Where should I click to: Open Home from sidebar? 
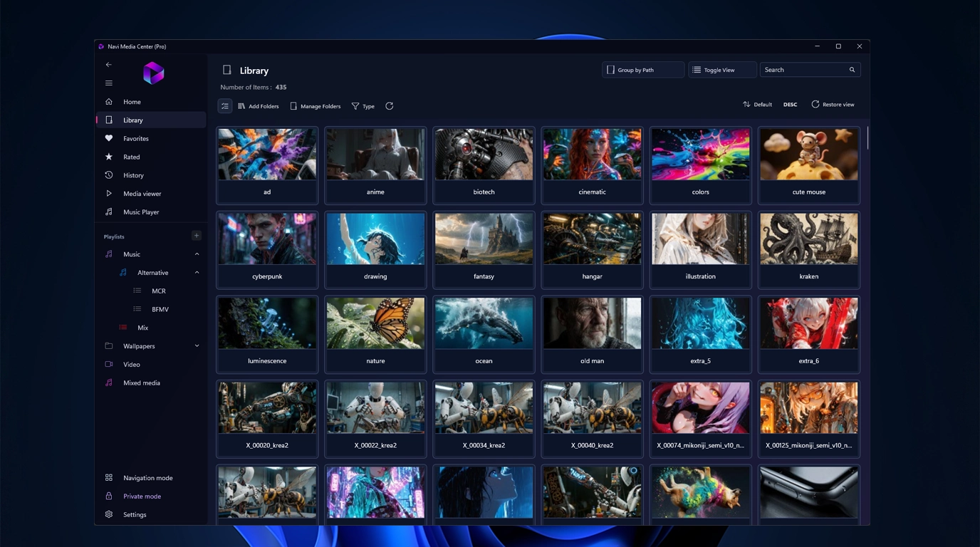151,102
